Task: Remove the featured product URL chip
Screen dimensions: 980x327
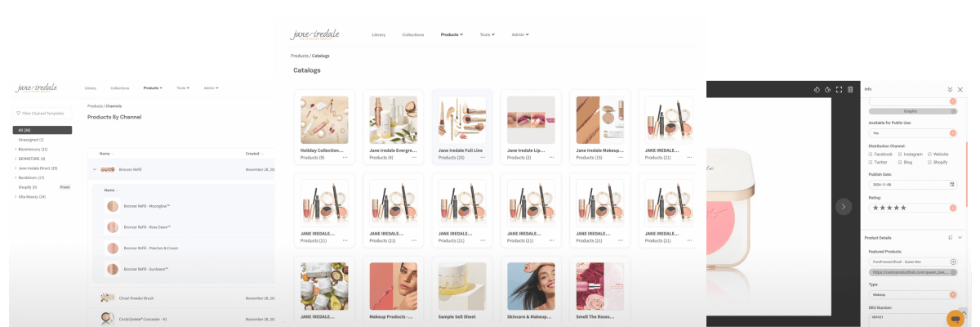Action: pos(953,272)
